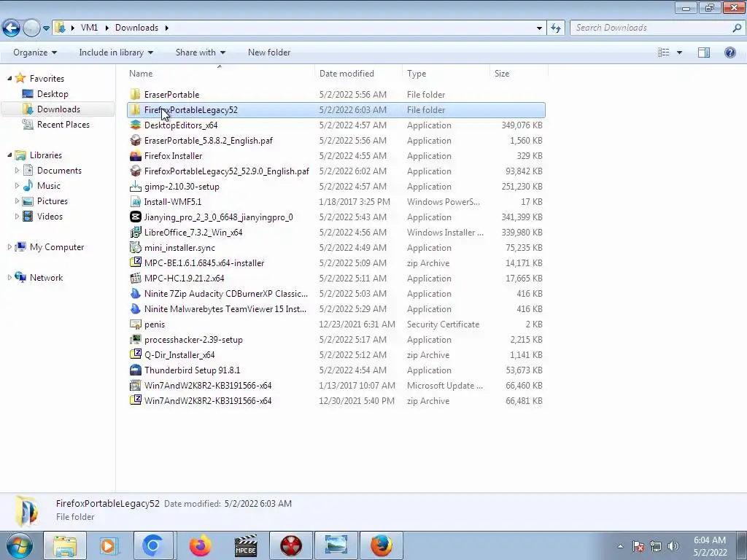Show hidden tray icons arrow
Viewport: 747px width, 560px height.
[620, 546]
